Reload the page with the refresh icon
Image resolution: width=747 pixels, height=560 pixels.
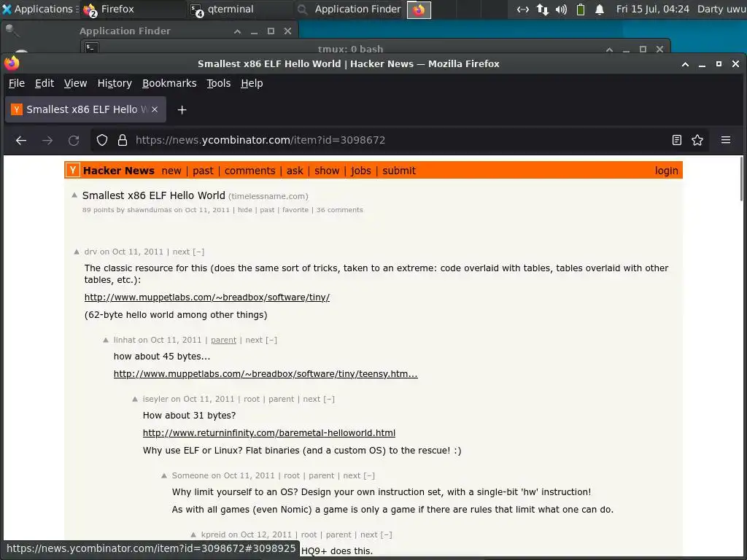click(74, 140)
